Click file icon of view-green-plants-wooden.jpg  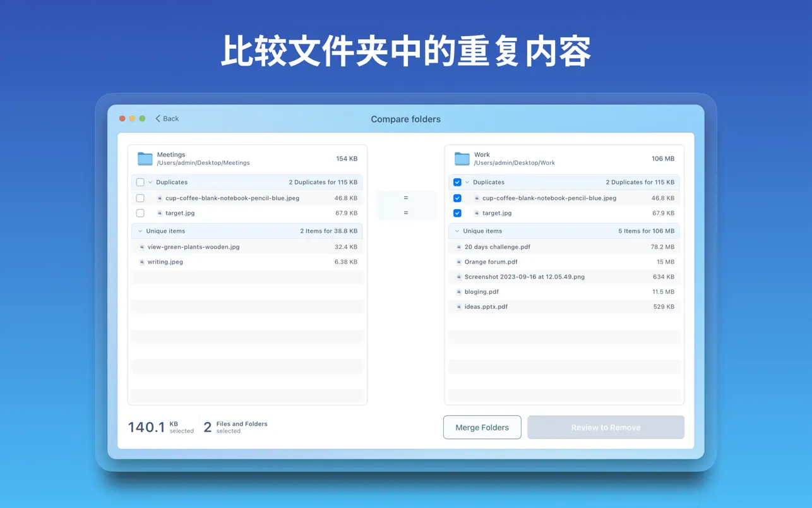142,247
